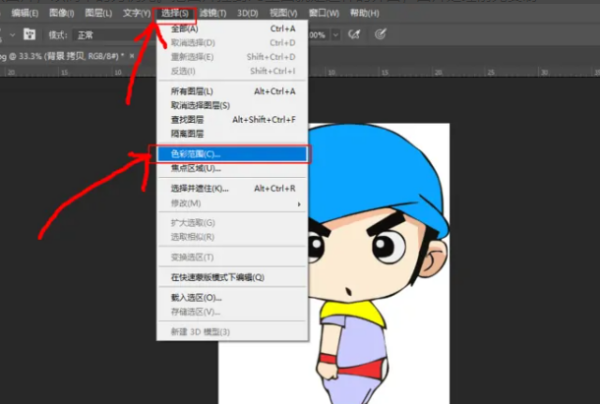600x404 pixels.
Task: Open the 3D(D) menu
Action: point(248,13)
